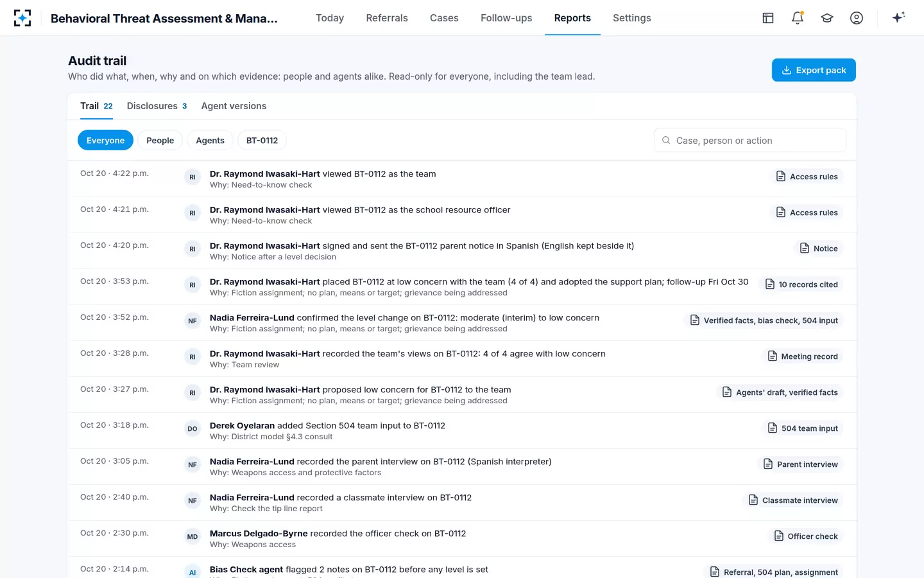Open Access rules evidence for 4:22 p.m. entry
The image size is (924, 578).
click(807, 177)
